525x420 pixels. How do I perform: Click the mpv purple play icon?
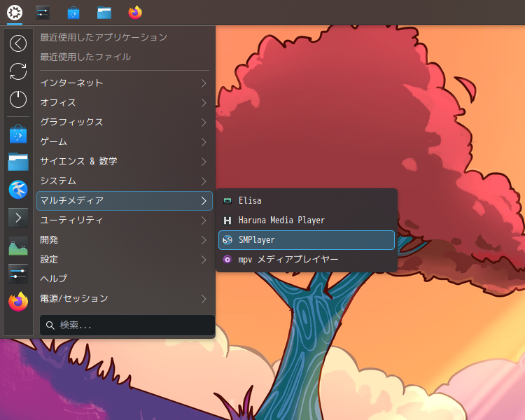pos(227,260)
